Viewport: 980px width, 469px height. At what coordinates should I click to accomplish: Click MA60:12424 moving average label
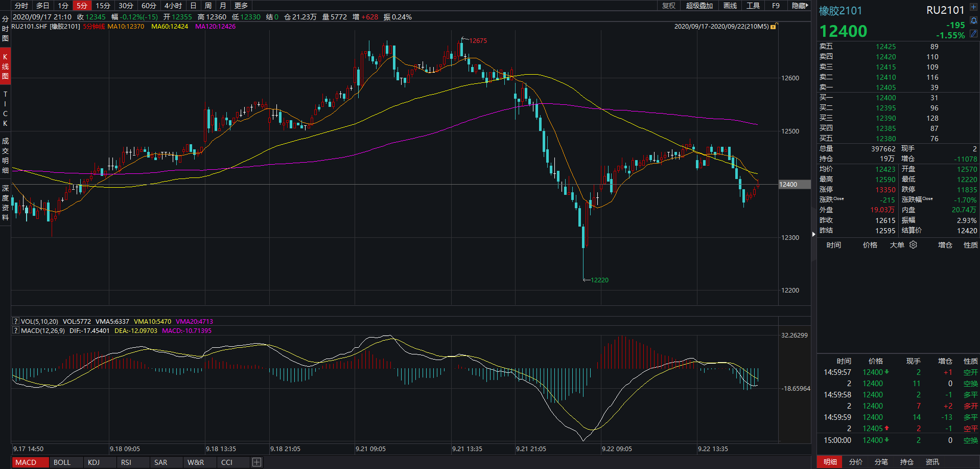point(170,26)
